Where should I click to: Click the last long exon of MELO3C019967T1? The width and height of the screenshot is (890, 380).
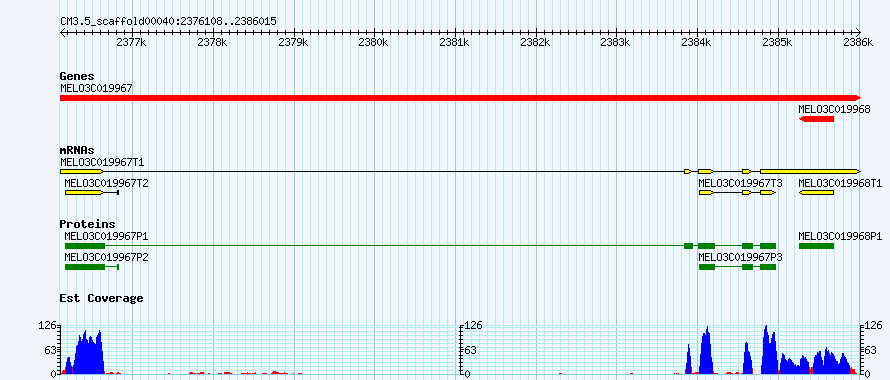tap(811, 172)
